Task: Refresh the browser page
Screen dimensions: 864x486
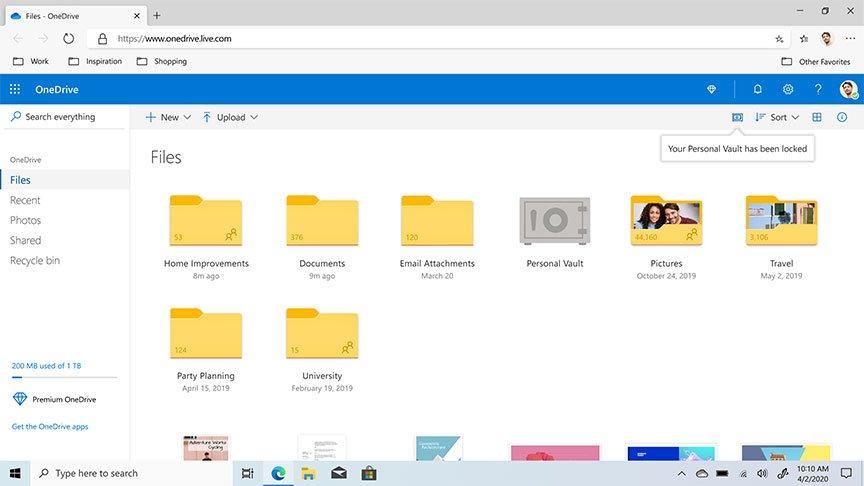Action: coord(68,39)
